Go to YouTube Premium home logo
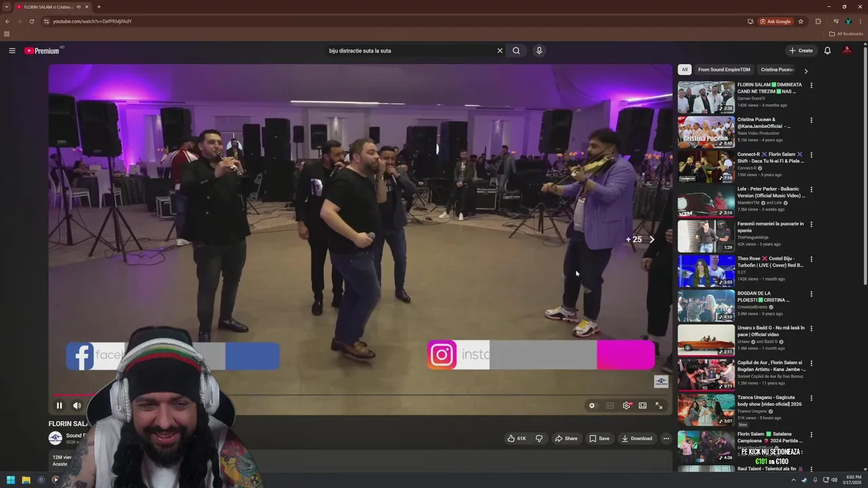Image resolution: width=868 pixels, height=488 pixels. (42, 51)
